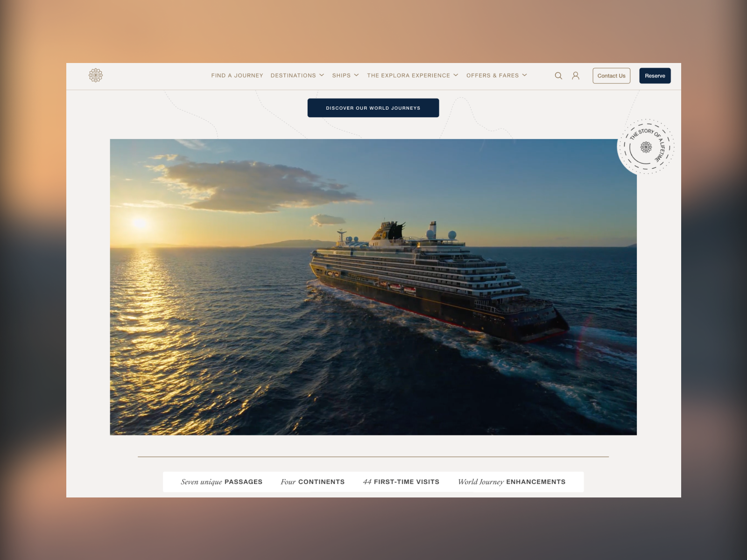The width and height of the screenshot is (747, 560).
Task: Click the cruise ship hero video
Action: (373, 287)
